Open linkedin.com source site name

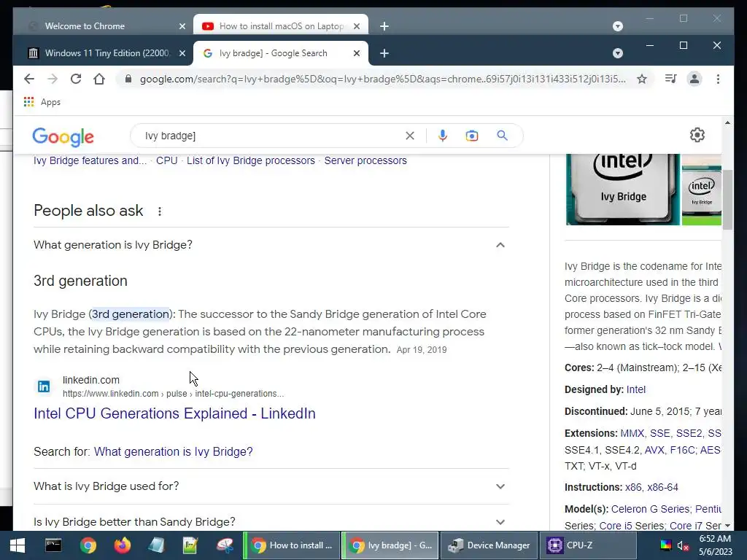coord(91,380)
